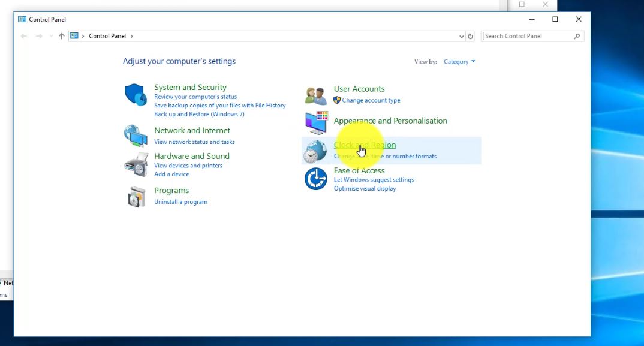Viewport: 644px width, 346px height.
Task: Expand the chevron after Control Panel breadcrumb
Action: click(131, 36)
